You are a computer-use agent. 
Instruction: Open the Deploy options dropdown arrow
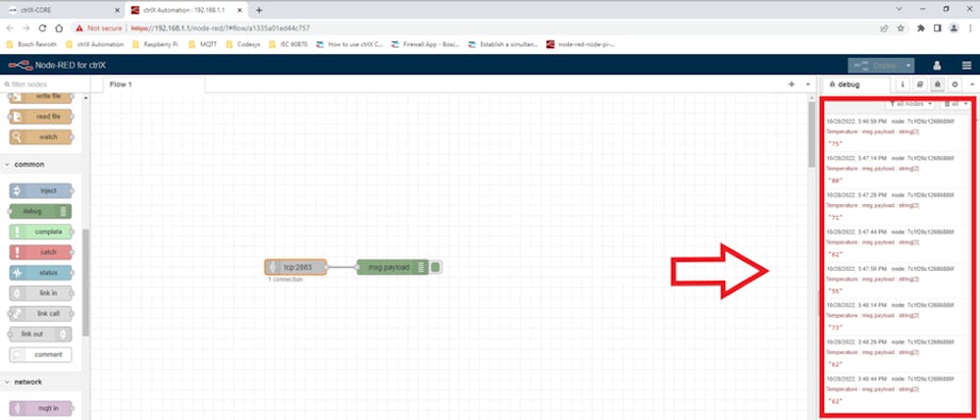click(x=908, y=65)
